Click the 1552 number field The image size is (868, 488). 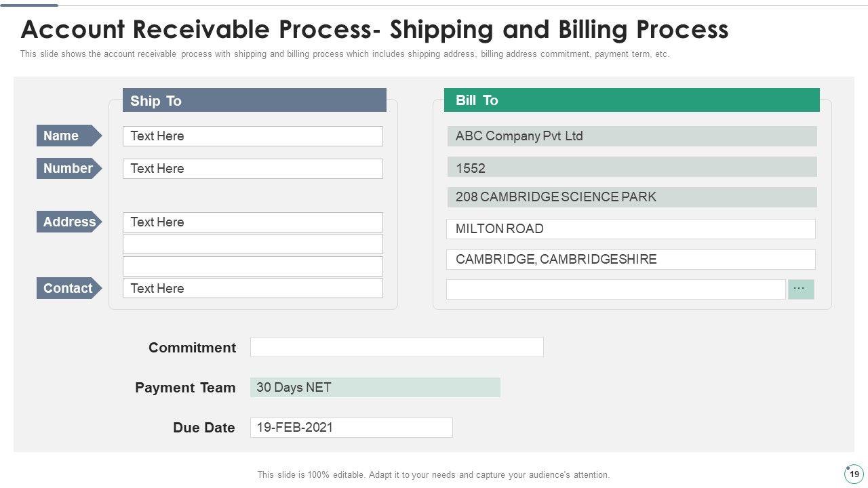[x=631, y=167]
